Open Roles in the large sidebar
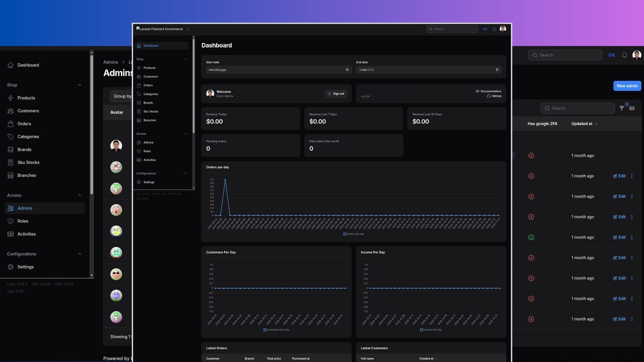Image resolution: width=644 pixels, height=362 pixels. [x=23, y=221]
